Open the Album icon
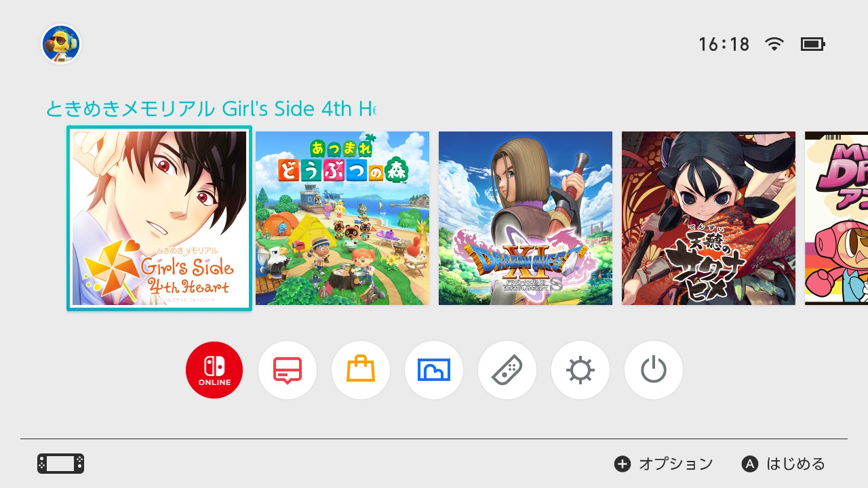The width and height of the screenshot is (868, 488). coord(434,370)
